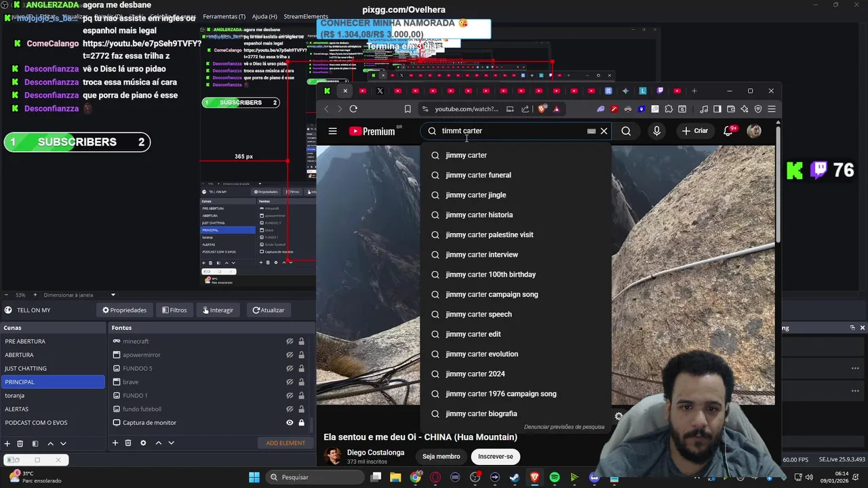Open source settings gear in Fontes panel

pyautogui.click(x=143, y=443)
